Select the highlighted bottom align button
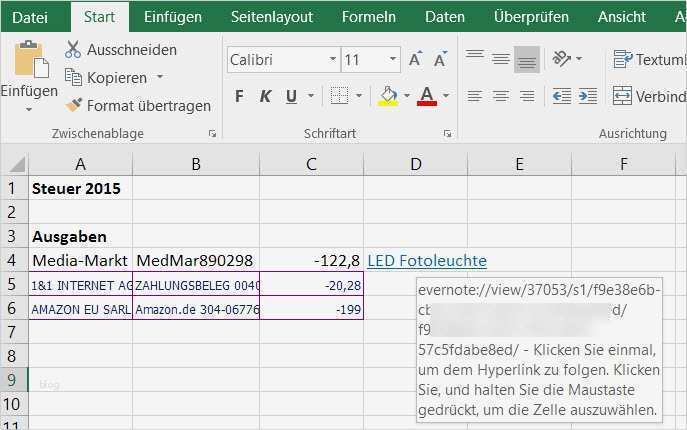The height and width of the screenshot is (430, 687). pyautogui.click(x=527, y=59)
